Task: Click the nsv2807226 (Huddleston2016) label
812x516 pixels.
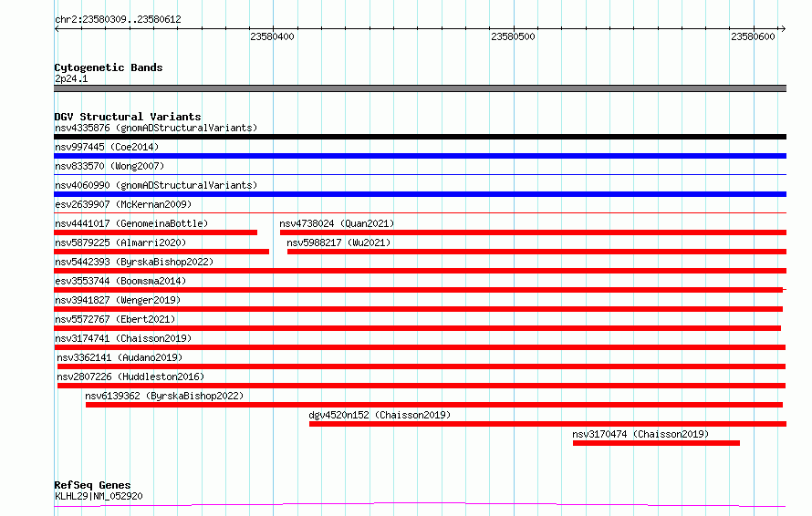Action: tap(130, 377)
